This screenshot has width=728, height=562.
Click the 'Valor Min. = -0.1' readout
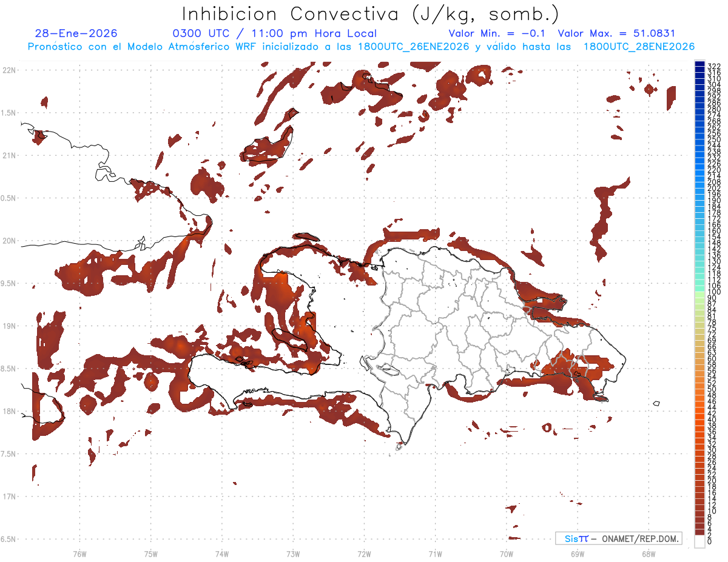497,33
